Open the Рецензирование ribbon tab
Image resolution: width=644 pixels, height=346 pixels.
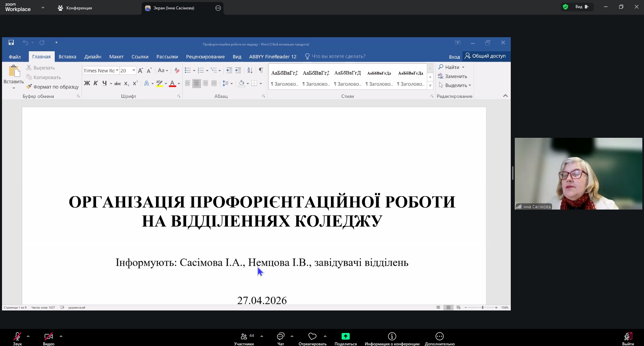click(x=205, y=57)
